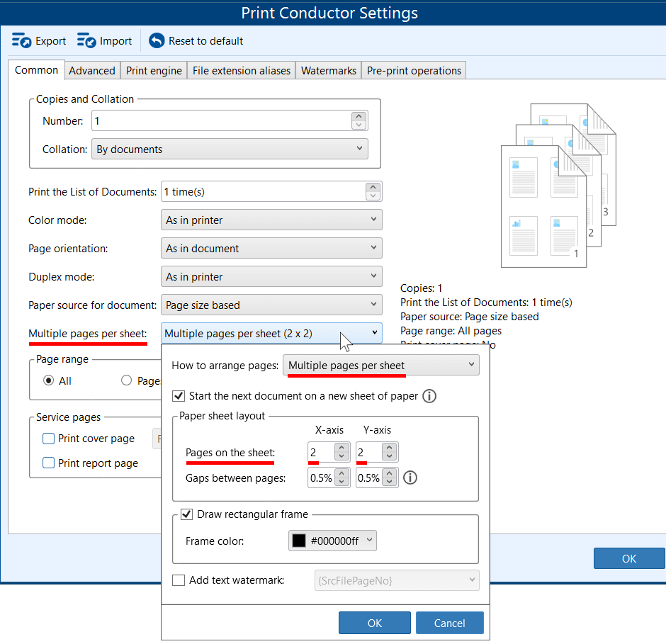
Task: Click info icon beside gaps between pages
Action: pyautogui.click(x=410, y=478)
